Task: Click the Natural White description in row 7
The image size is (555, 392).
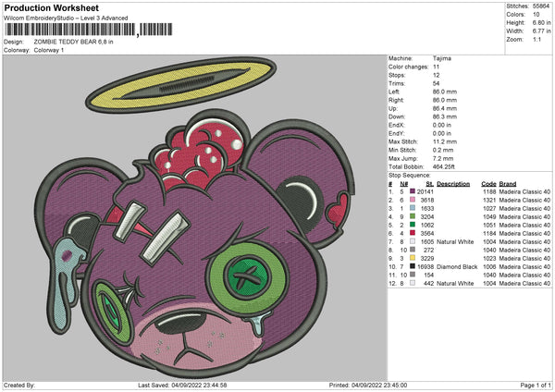Action: (x=455, y=241)
